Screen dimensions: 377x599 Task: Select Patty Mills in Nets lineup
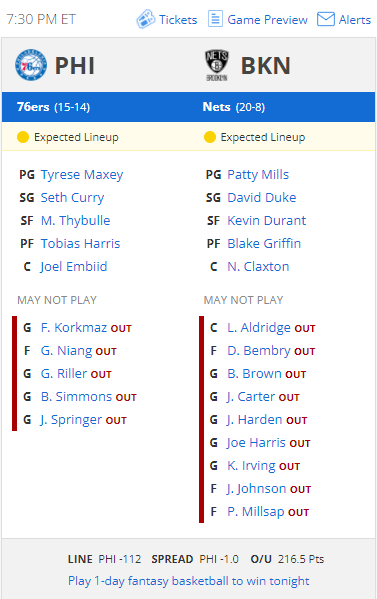click(x=258, y=175)
